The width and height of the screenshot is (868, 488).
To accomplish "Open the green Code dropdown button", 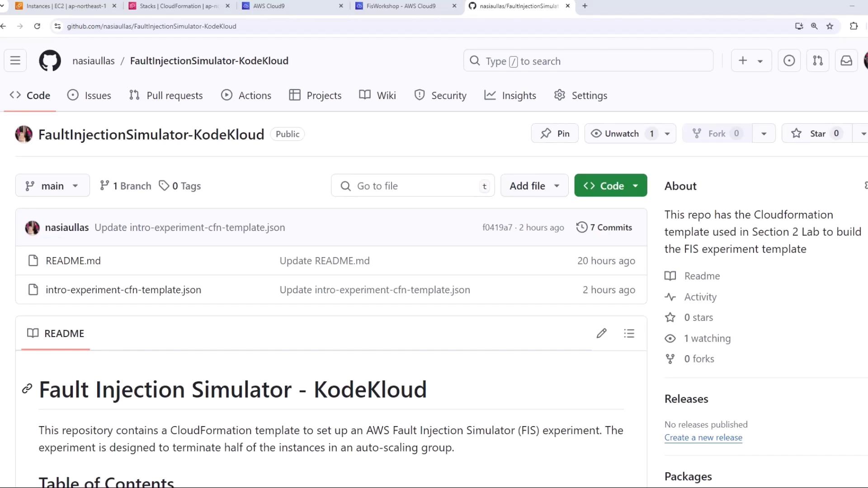I will 610,186.
